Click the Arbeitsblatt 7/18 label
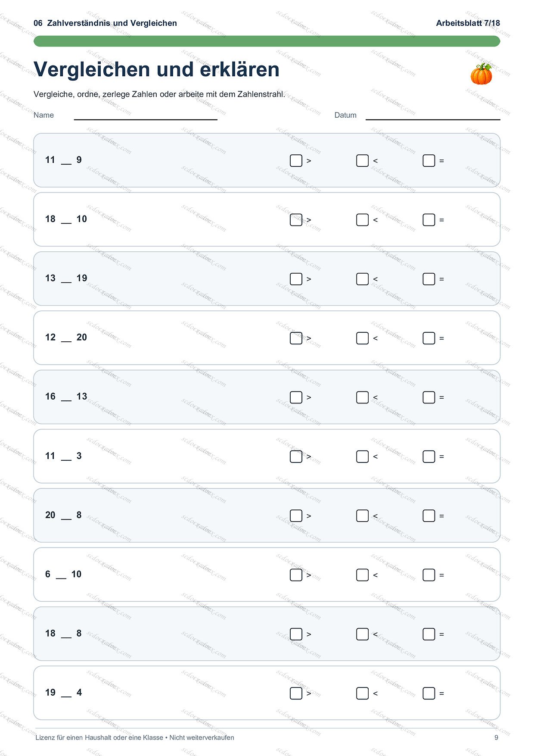Viewport: 534px width, 756px height. click(x=468, y=23)
